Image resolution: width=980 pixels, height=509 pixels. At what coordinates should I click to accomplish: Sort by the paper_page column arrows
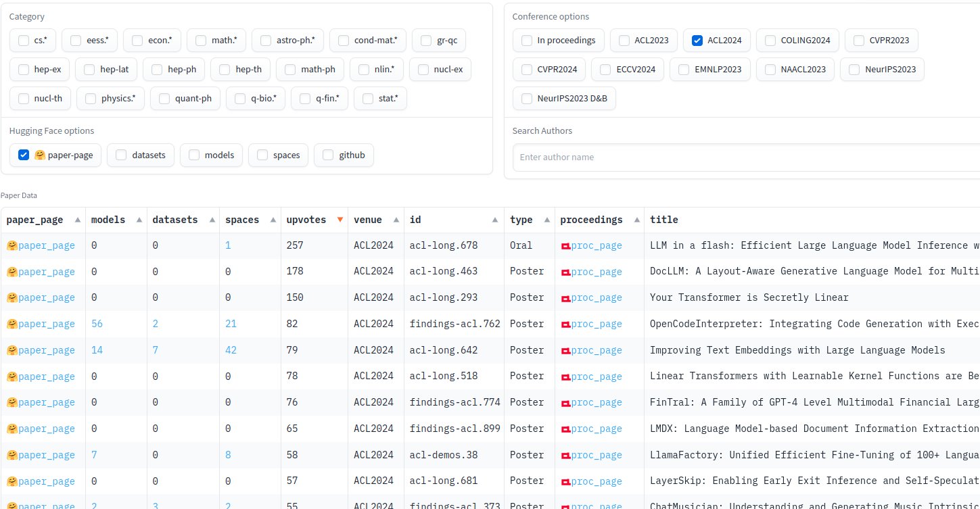click(x=77, y=220)
